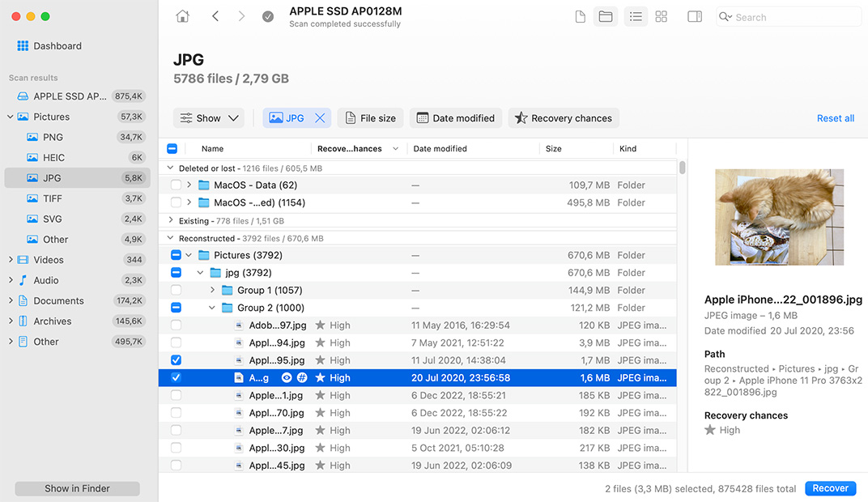Viewport: 868px width, 502px height.
Task: Click the eye preview icon on selected file
Action: [x=287, y=377]
